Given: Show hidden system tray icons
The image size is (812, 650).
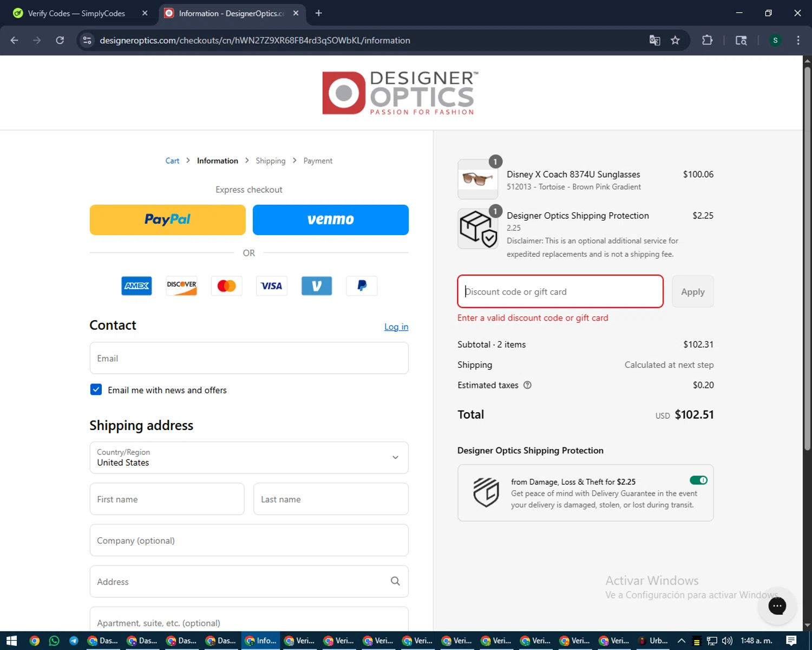Looking at the screenshot, I should click(682, 641).
